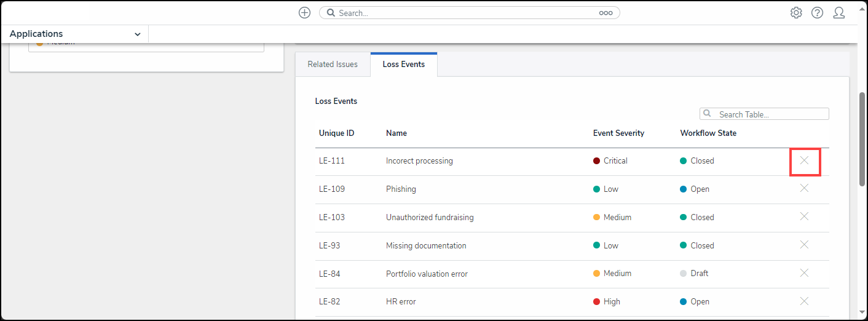Select the Loss Events tab
Viewport: 868px width, 321px height.
(403, 65)
